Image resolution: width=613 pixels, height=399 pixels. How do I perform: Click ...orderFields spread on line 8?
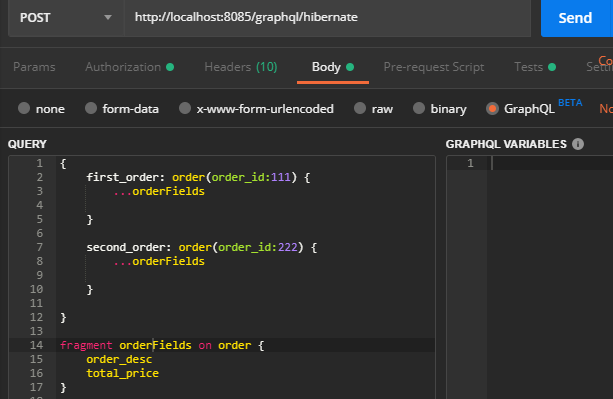click(x=159, y=261)
